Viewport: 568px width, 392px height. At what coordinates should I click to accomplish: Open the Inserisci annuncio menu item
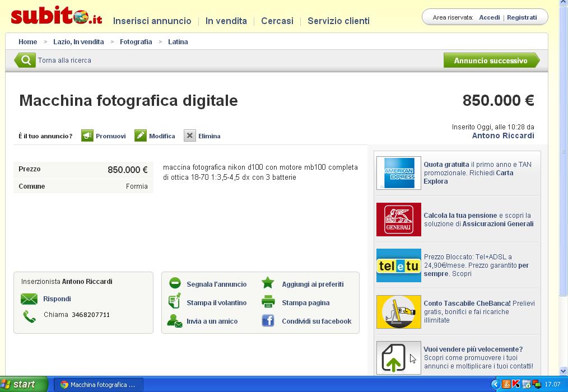pos(152,21)
